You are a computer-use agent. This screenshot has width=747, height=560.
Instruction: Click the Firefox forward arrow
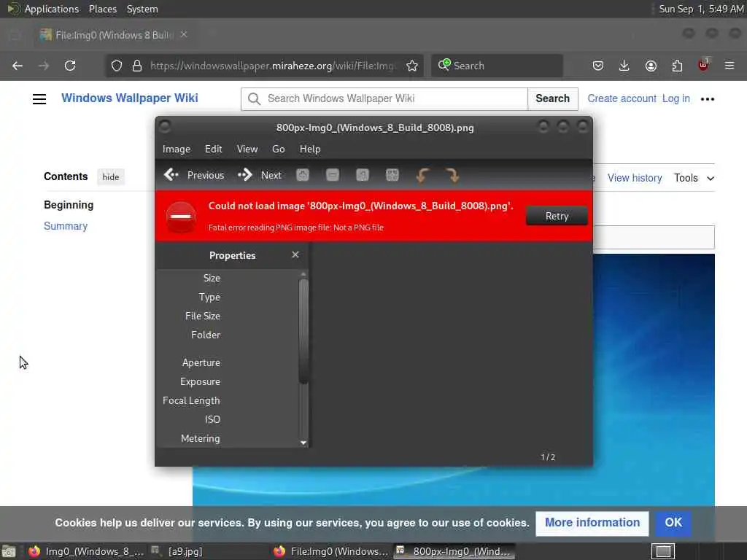click(44, 66)
